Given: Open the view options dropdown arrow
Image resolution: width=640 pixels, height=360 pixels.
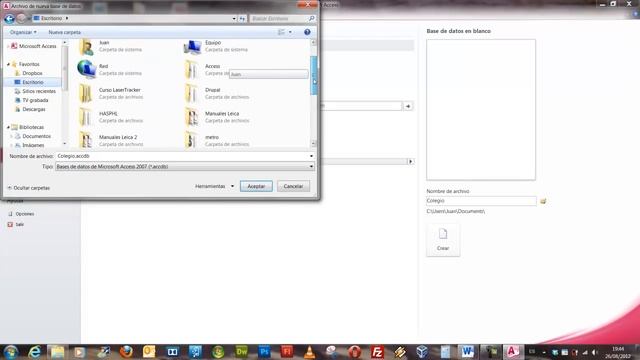Looking at the screenshot, I should 290,32.
